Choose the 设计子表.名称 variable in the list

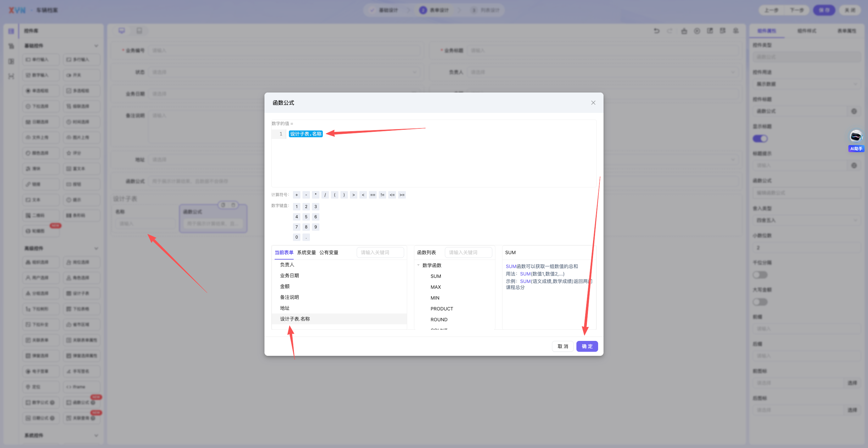point(339,319)
